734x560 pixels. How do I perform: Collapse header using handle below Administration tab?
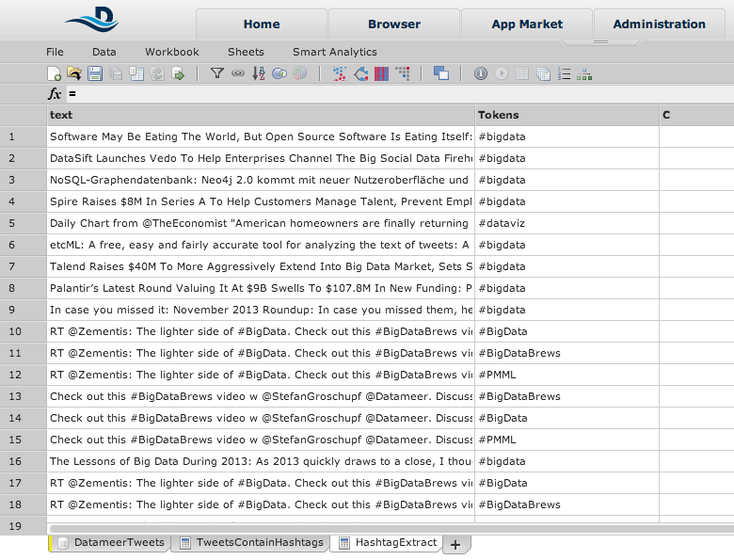coord(600,42)
